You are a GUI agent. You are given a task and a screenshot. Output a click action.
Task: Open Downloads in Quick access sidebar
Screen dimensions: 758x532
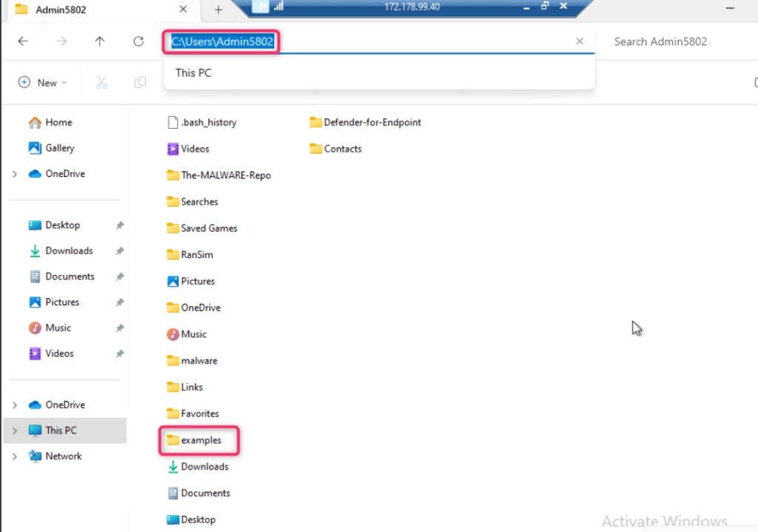[68, 251]
